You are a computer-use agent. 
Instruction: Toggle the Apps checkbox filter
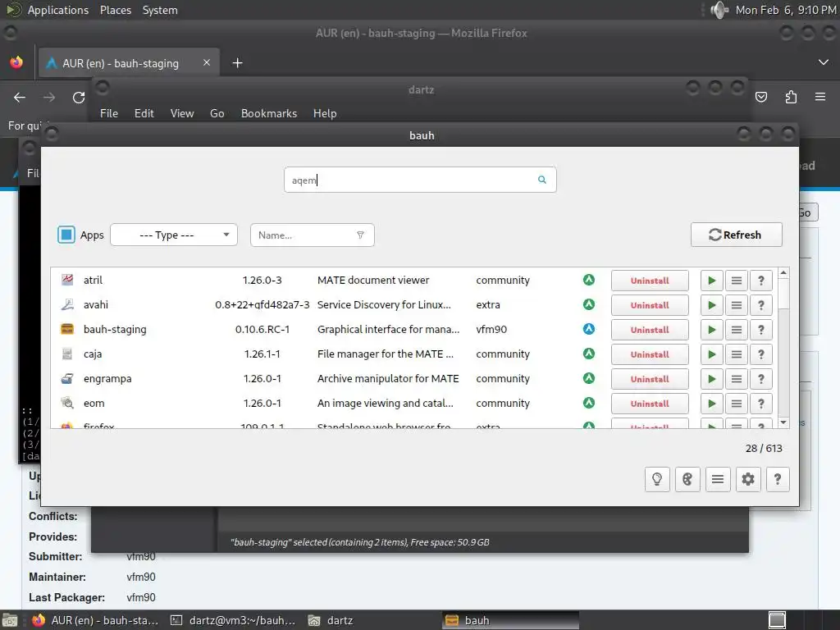[66, 235]
